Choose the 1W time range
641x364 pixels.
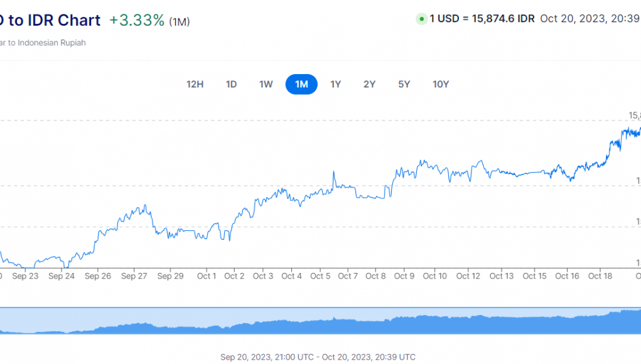(x=266, y=84)
